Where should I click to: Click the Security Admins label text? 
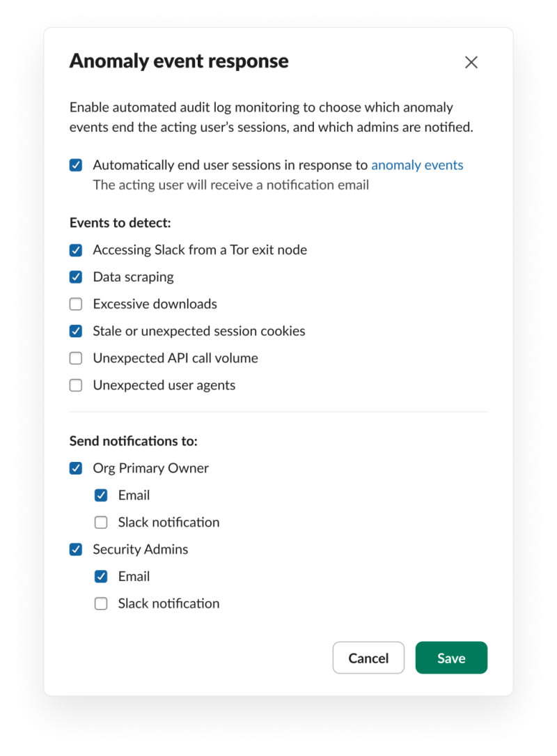(140, 550)
